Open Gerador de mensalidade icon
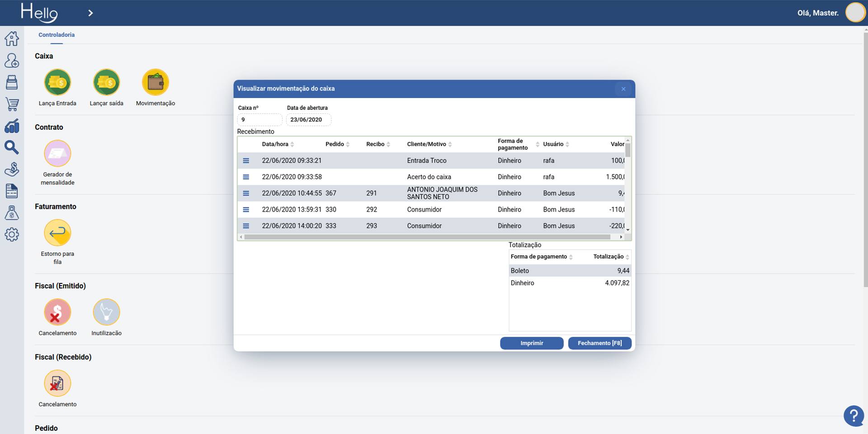The width and height of the screenshot is (868, 434). [x=57, y=154]
